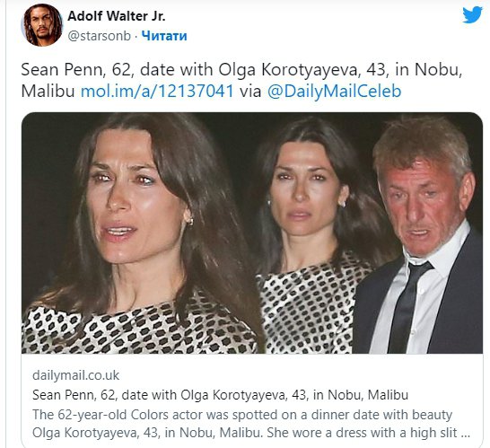
Task: Click description line mentioning dress with high slit
Action: 251,433
